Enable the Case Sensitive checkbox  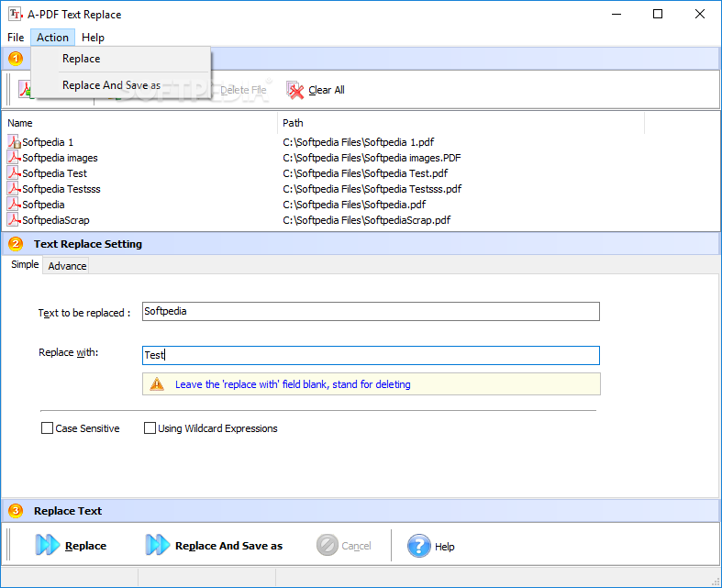(48, 428)
